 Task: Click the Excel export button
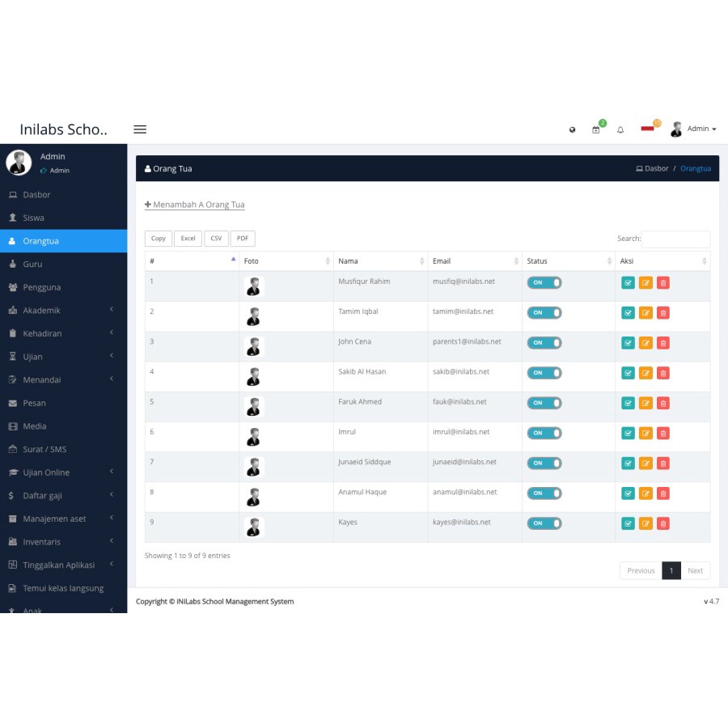(x=188, y=239)
